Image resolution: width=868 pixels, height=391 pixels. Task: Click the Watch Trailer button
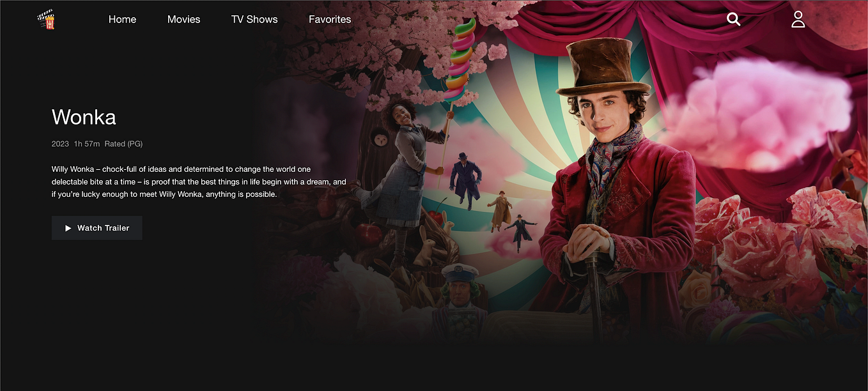point(97,228)
